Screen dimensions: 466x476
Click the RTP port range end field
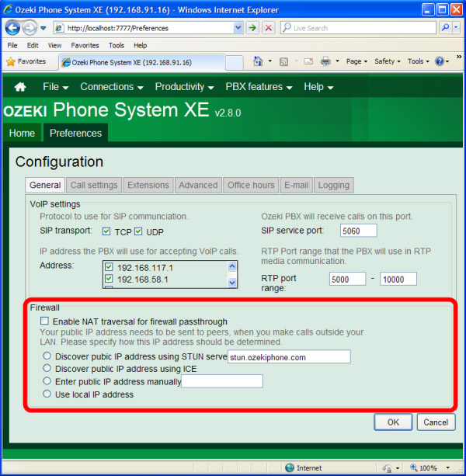398,279
